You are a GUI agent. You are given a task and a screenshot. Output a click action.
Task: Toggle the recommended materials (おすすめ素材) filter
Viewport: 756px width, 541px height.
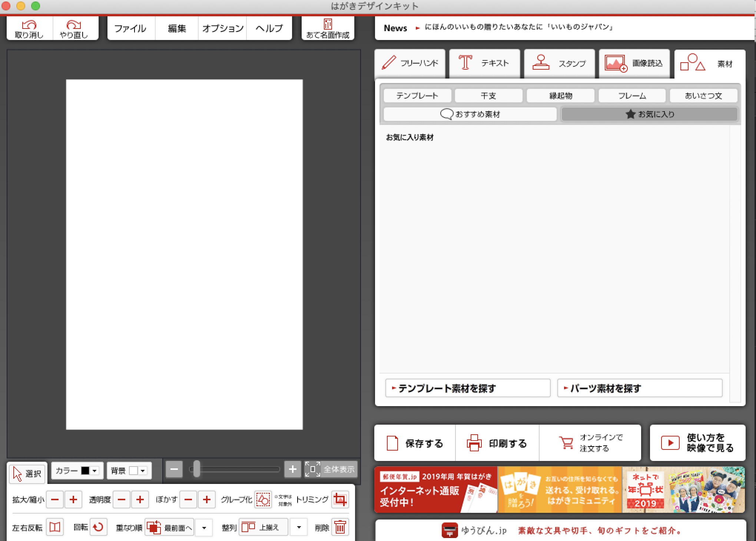(x=470, y=114)
